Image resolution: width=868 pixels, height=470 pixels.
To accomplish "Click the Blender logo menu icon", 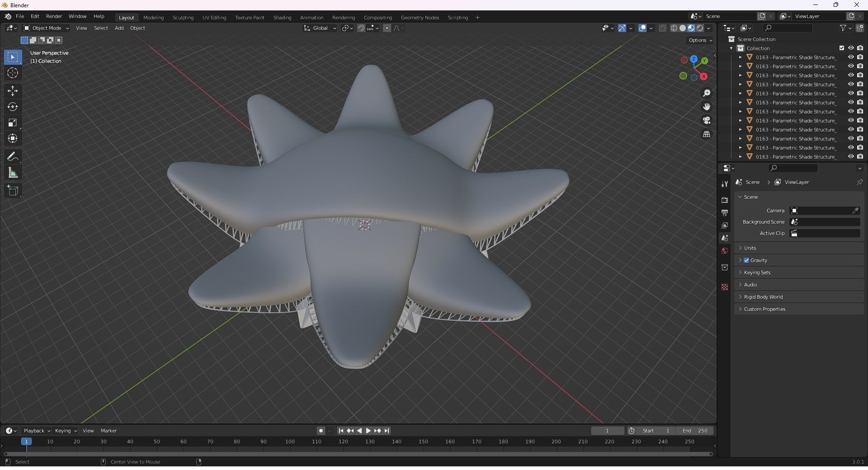I will [x=8, y=16].
